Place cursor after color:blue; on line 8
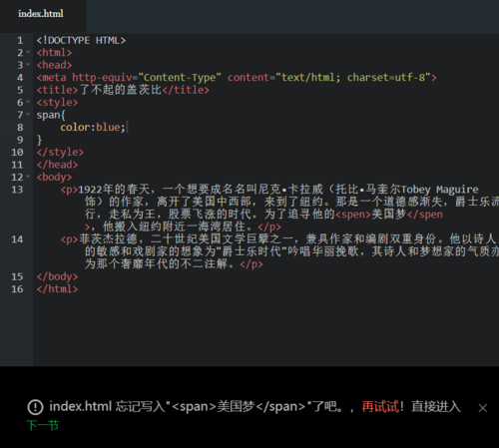499x448 pixels. [x=127, y=127]
